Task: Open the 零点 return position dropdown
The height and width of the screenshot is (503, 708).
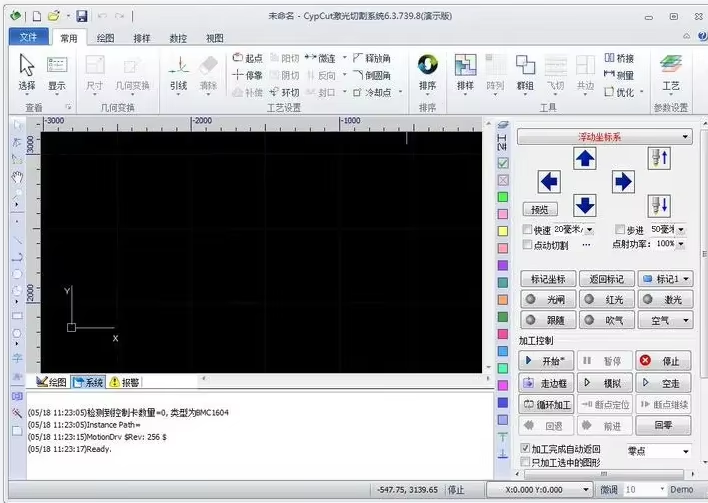Action: (x=659, y=451)
